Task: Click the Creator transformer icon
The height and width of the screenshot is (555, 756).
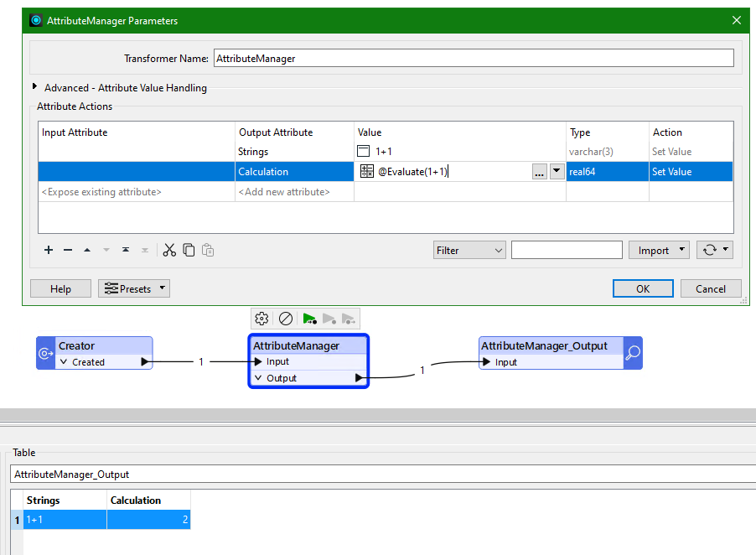Action: pyautogui.click(x=46, y=354)
